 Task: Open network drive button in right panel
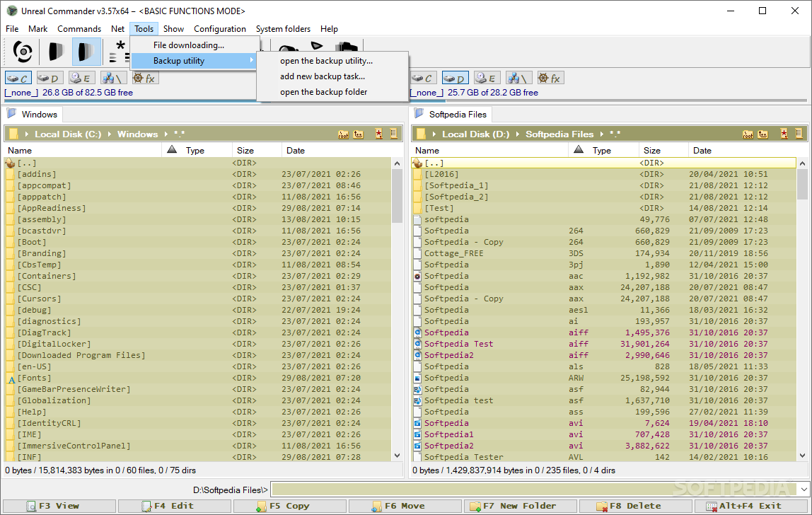[519, 79]
